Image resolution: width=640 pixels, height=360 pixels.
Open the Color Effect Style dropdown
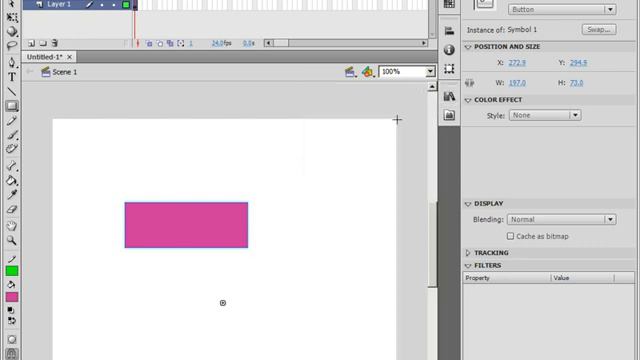545,116
